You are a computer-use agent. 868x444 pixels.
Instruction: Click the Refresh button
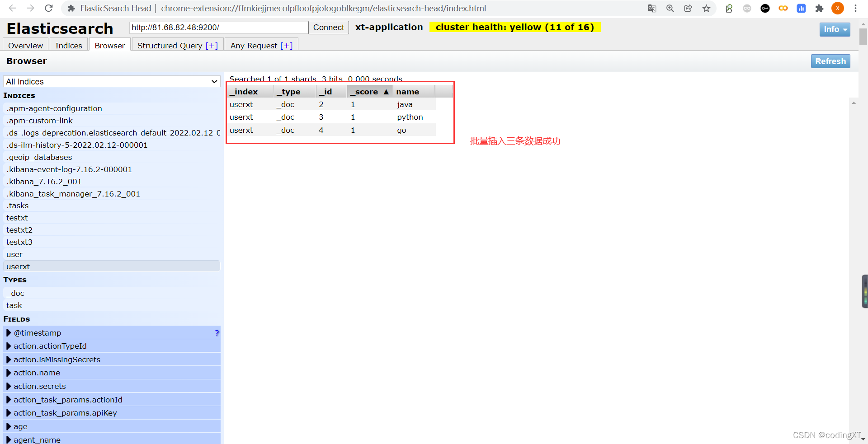point(830,61)
